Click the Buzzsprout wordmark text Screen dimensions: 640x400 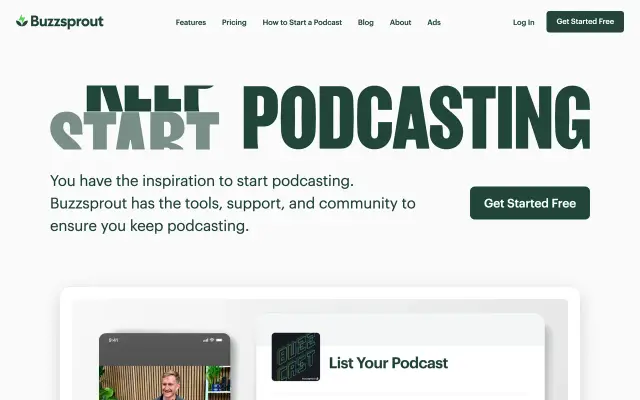coord(67,22)
